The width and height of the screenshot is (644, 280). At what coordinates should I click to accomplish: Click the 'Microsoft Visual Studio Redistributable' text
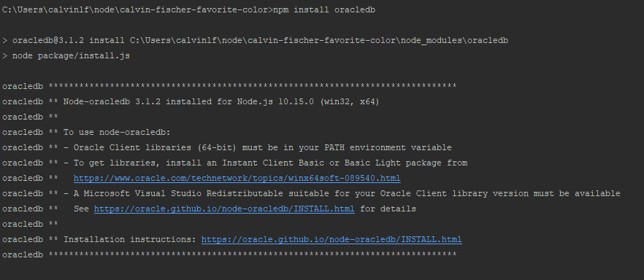tap(183, 193)
